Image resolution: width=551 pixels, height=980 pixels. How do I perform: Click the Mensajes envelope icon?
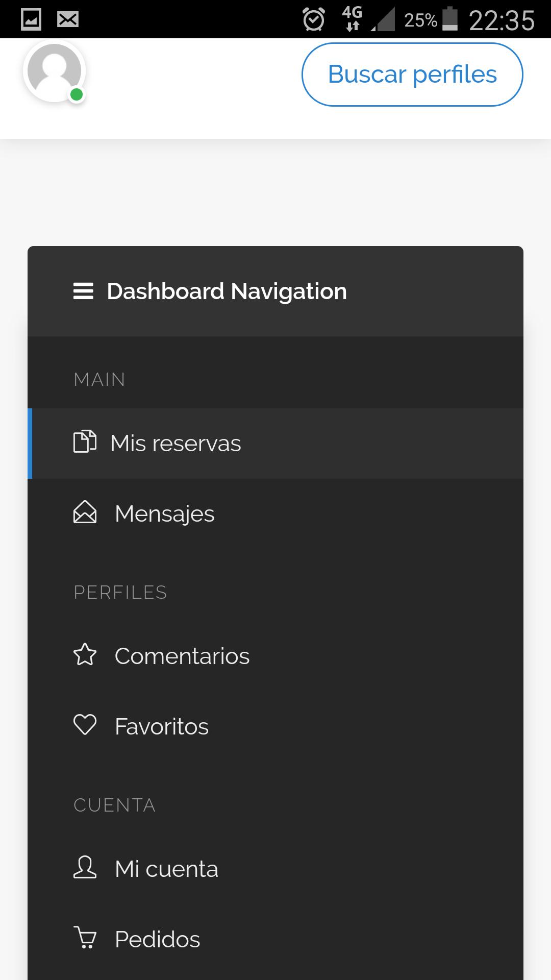tap(85, 512)
